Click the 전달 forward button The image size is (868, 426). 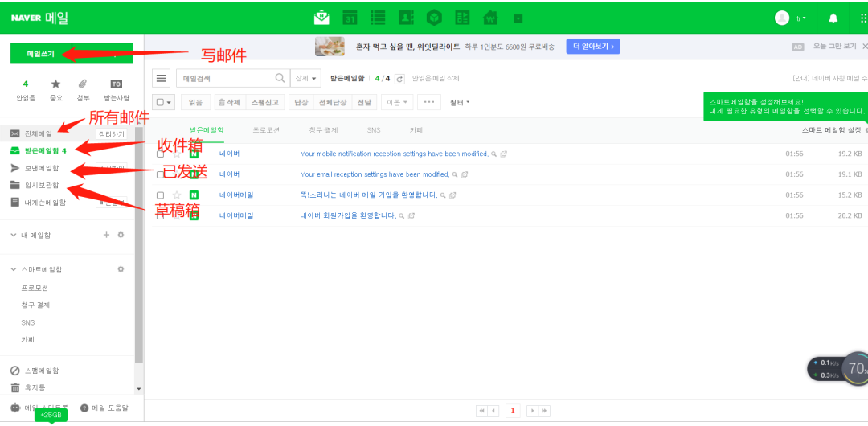364,102
